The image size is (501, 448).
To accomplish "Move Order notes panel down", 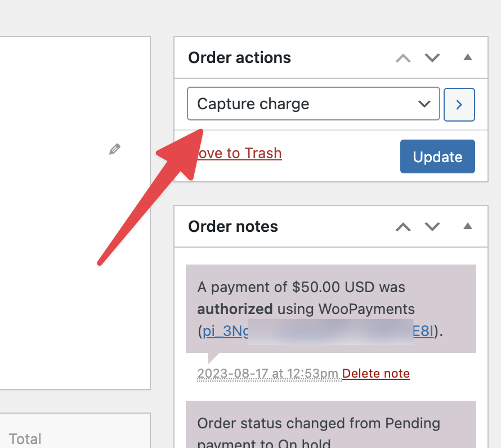I will pyautogui.click(x=432, y=226).
